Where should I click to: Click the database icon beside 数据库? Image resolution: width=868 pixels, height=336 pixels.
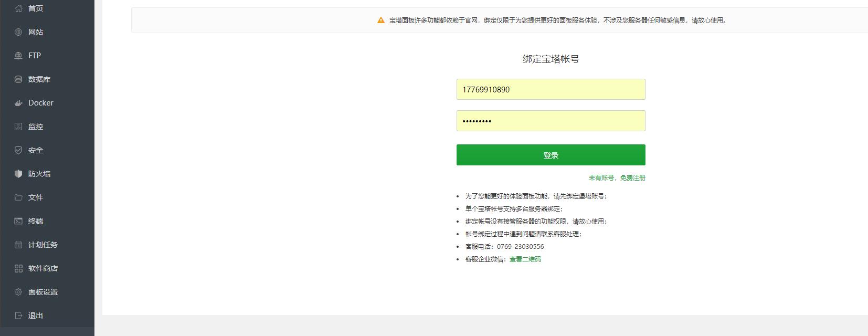tap(18, 79)
